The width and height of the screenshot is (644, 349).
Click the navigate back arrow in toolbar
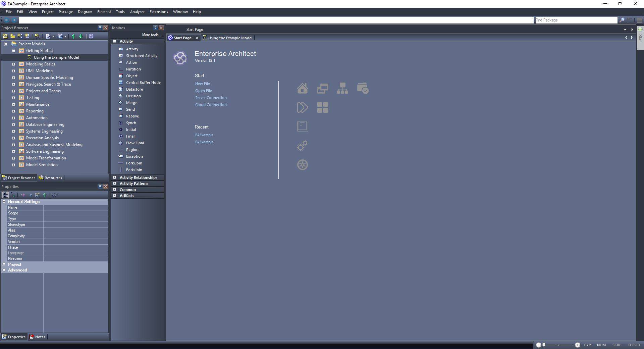coord(6,20)
